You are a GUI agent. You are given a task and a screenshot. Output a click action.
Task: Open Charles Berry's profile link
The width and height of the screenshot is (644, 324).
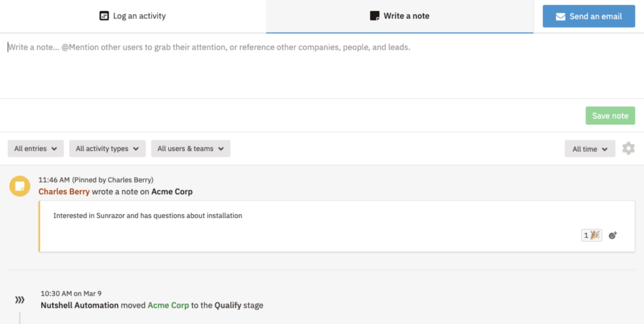coord(63,191)
